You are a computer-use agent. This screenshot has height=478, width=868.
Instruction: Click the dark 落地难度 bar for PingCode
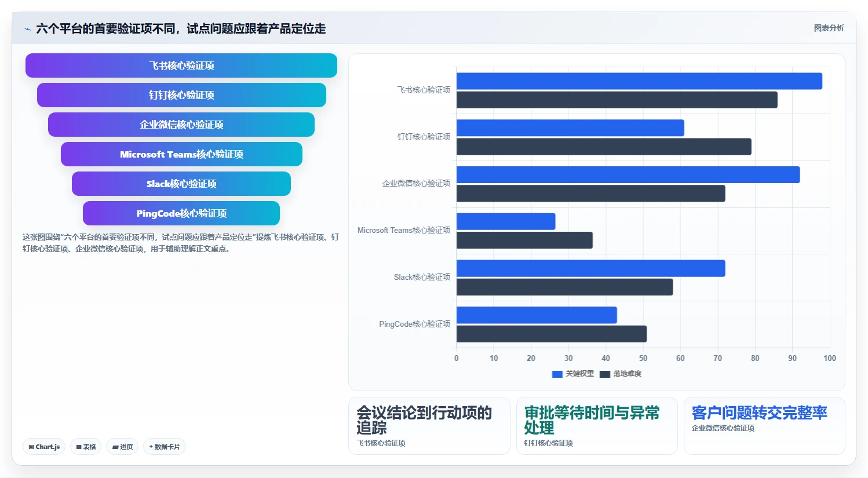pos(552,334)
